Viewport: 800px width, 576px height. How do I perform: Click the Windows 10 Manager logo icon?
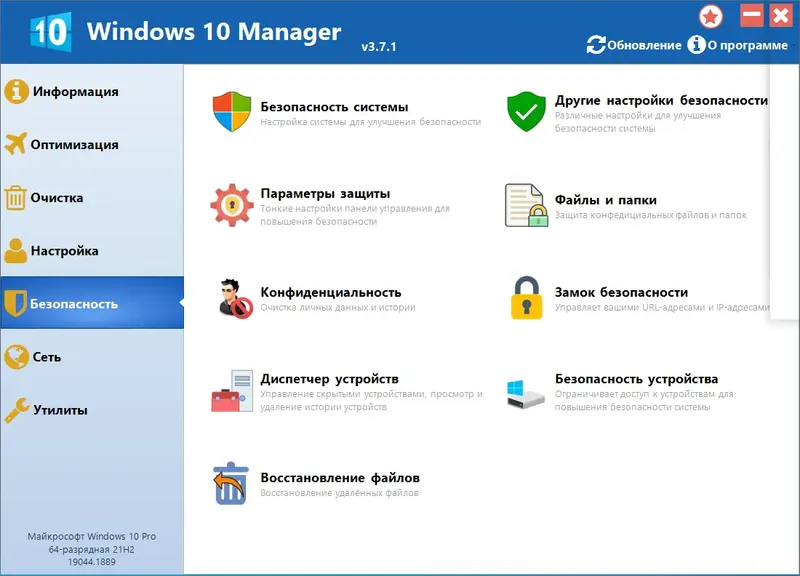click(x=51, y=32)
